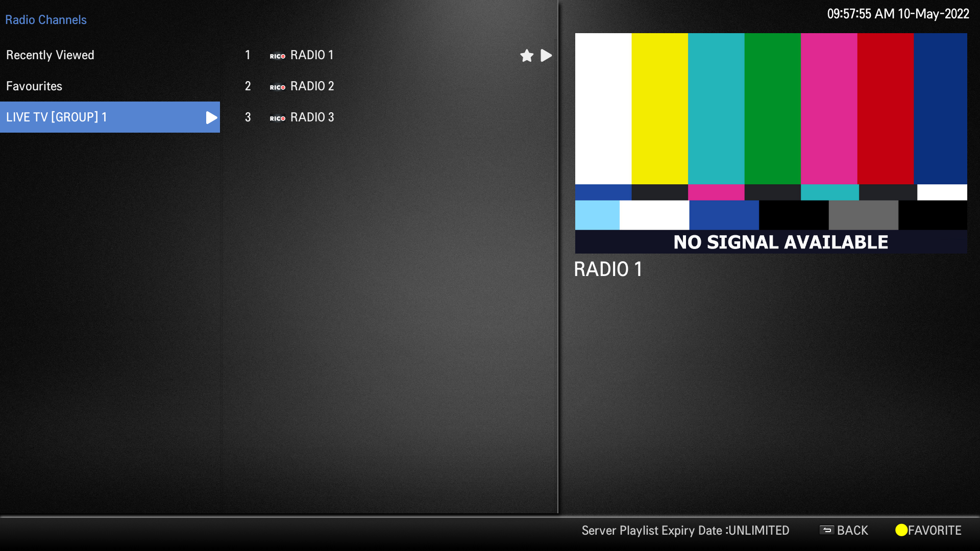Image resolution: width=980 pixels, height=551 pixels.
Task: Click the favorite star on RADIO 1
Action: point(527,55)
